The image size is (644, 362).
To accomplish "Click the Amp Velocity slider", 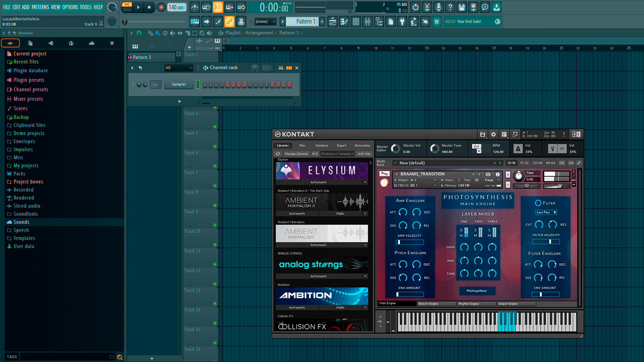I will point(410,242).
